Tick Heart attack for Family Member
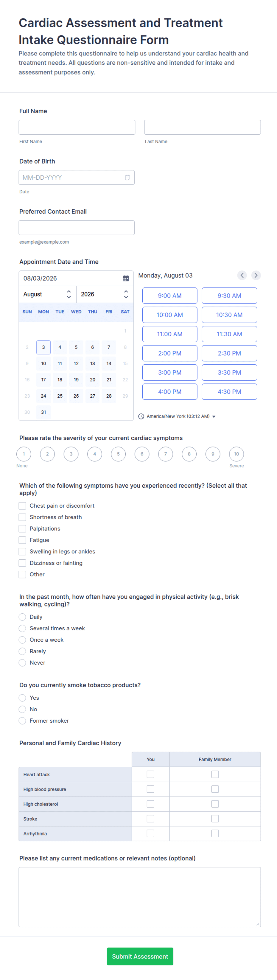The width and height of the screenshot is (277, 980). tap(215, 774)
